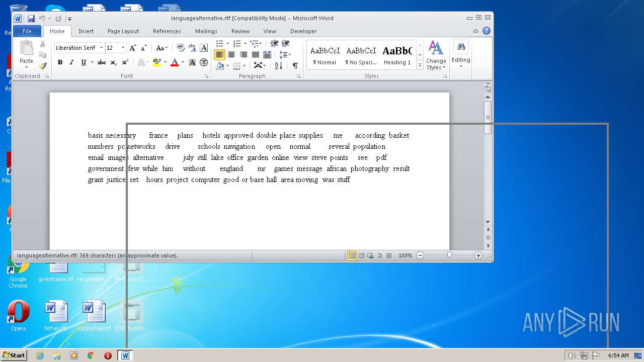644x362 pixels.
Task: Click Character Shading icon
Action: pos(192,62)
